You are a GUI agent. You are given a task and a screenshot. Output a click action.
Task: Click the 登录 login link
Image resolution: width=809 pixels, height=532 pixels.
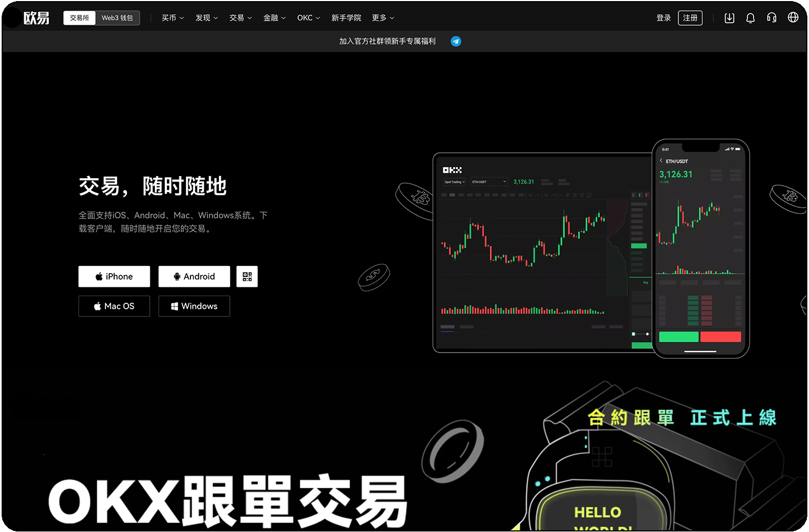tap(664, 18)
